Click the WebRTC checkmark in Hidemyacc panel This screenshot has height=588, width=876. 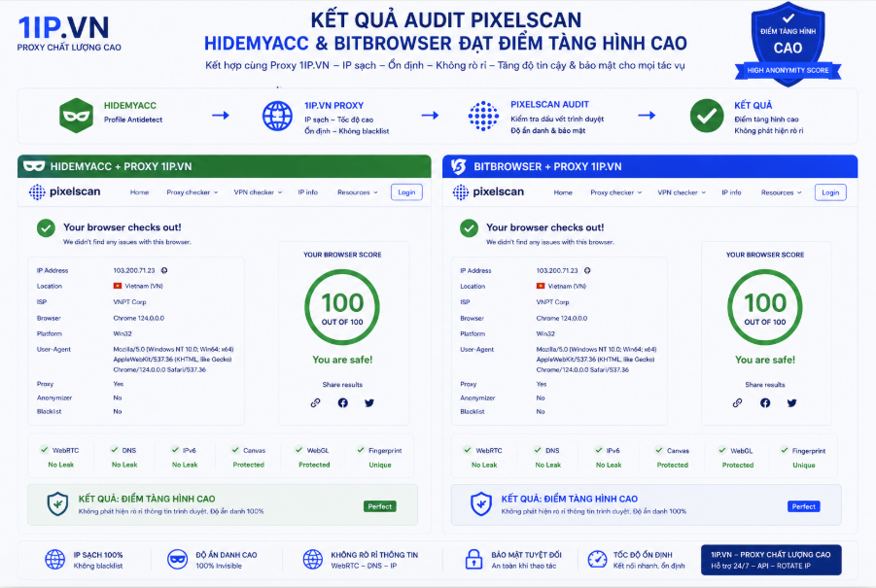[x=44, y=450]
